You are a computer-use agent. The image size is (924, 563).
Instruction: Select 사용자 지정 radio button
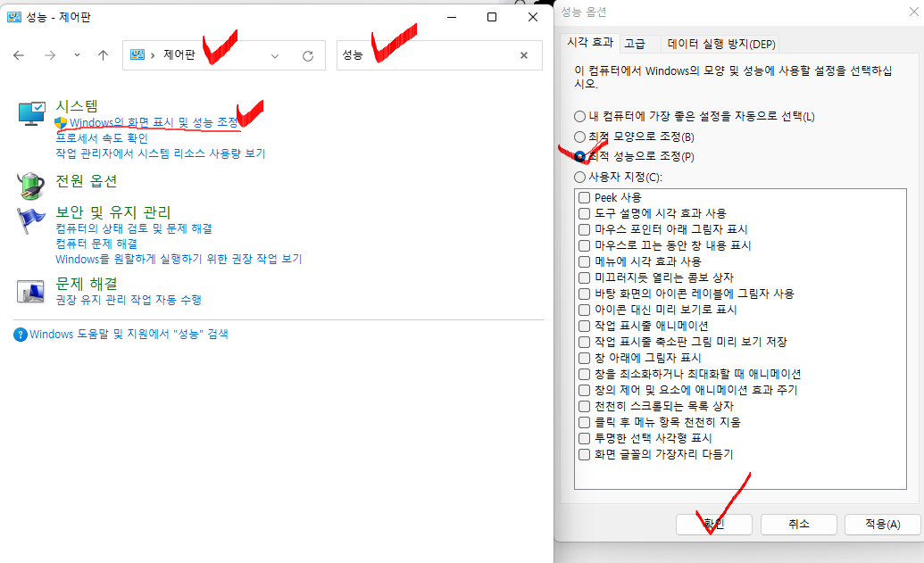pos(580,177)
